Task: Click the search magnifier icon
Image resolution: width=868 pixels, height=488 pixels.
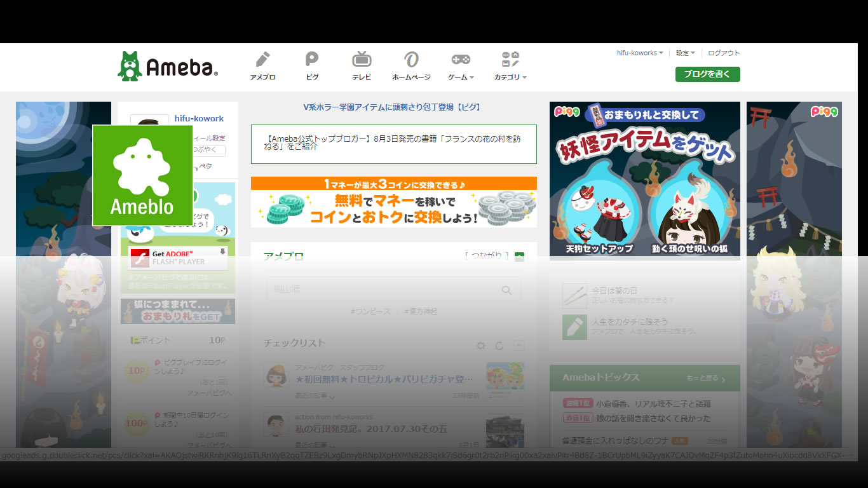Action: (x=506, y=290)
